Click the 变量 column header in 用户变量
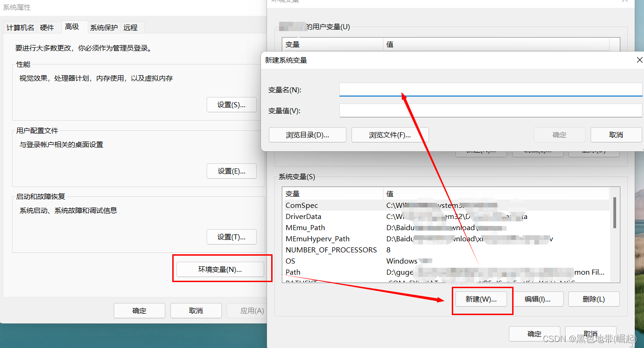The height and width of the screenshot is (348, 644). (x=332, y=45)
